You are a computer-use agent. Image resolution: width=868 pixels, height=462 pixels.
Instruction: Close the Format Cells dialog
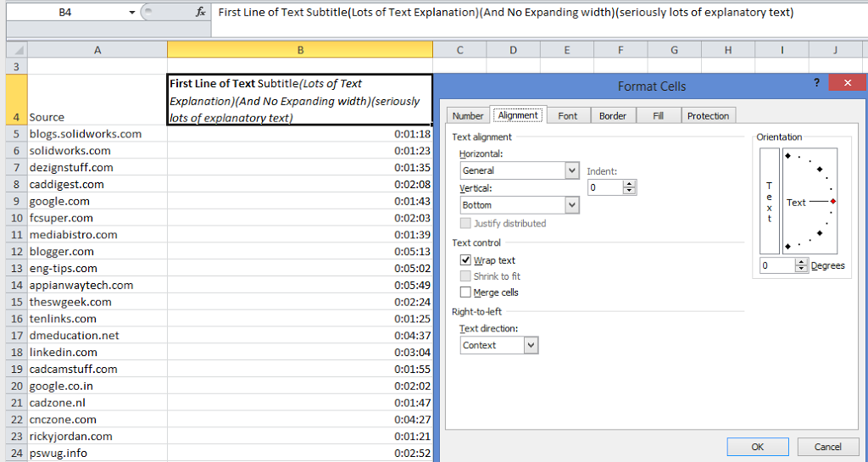(x=848, y=83)
